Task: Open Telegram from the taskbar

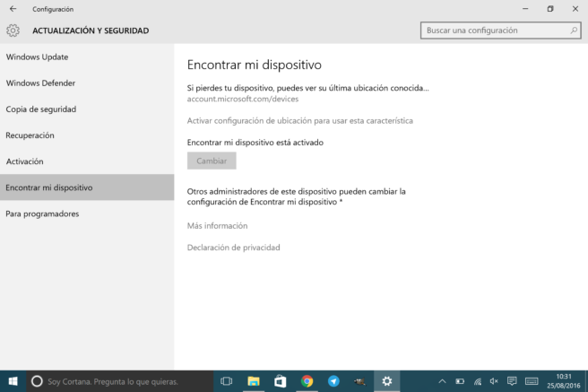Action: pyautogui.click(x=333, y=381)
